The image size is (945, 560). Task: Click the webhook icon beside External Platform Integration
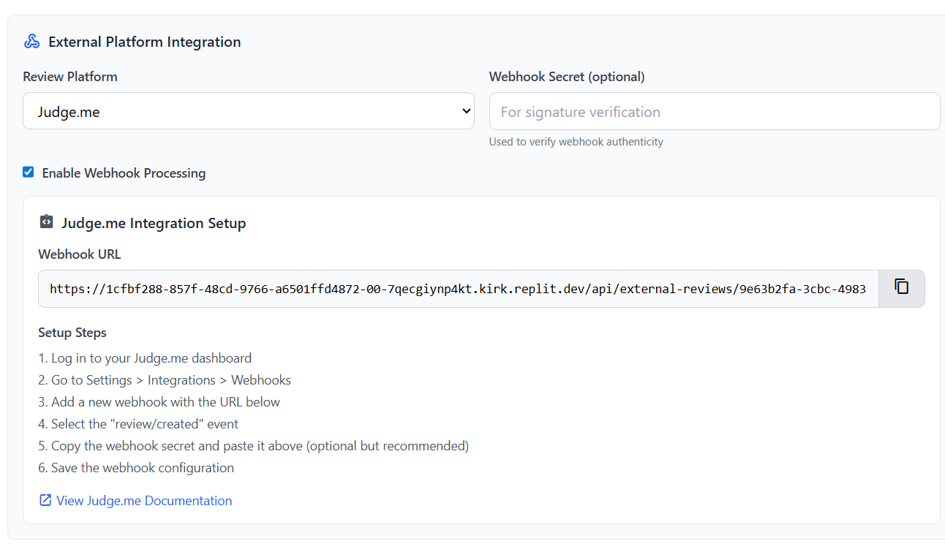pyautogui.click(x=31, y=42)
